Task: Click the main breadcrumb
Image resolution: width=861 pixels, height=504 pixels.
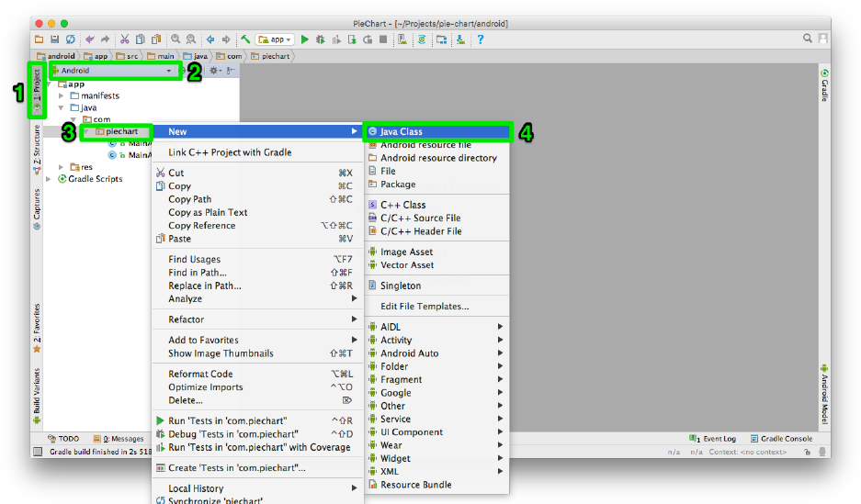Action: [x=160, y=56]
